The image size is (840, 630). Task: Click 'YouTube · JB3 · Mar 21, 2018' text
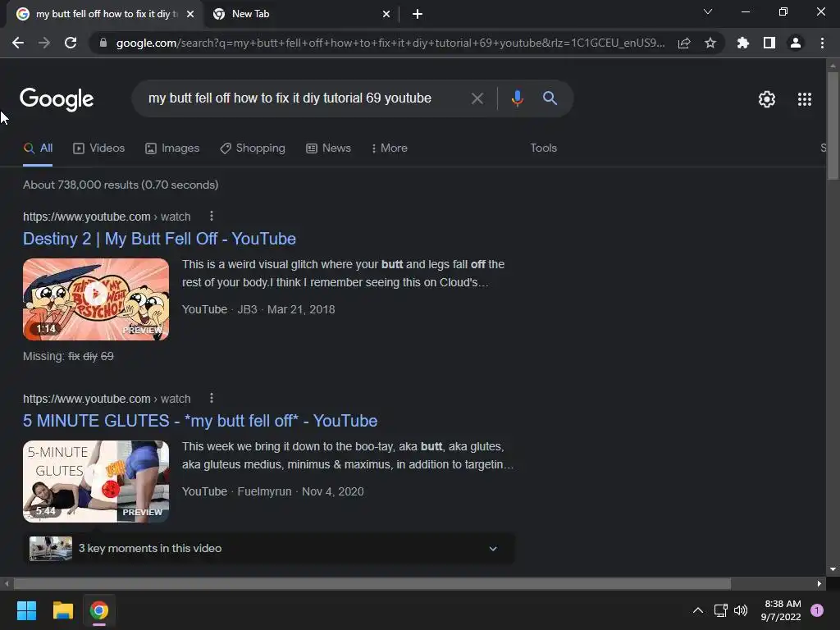pos(258,309)
